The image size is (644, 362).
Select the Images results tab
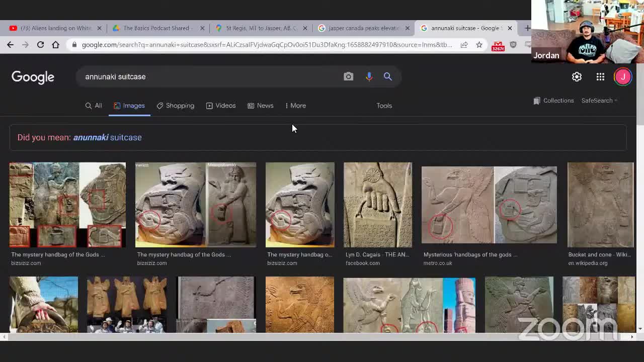tap(129, 106)
